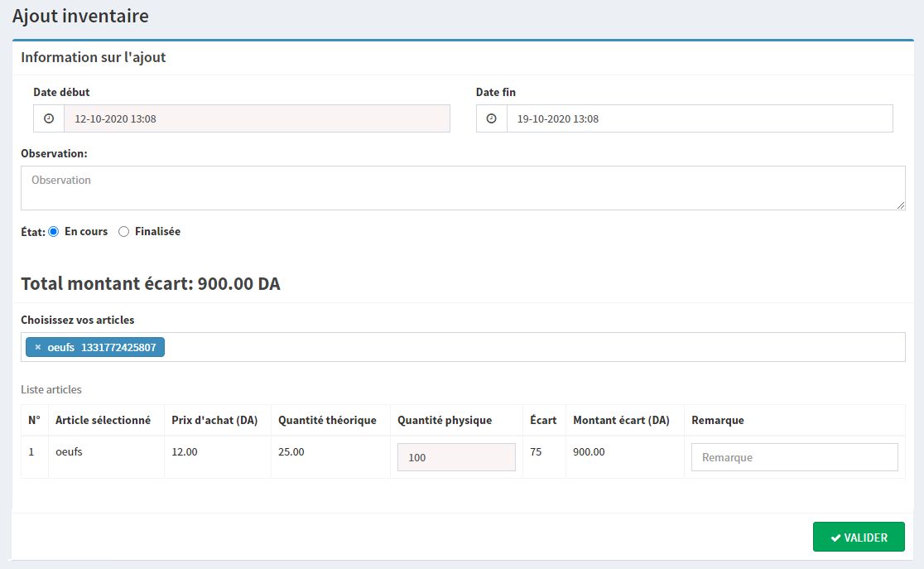Click the Remarque input in the oeufs row
Screen dimensions: 924x569
pyautogui.click(x=794, y=457)
